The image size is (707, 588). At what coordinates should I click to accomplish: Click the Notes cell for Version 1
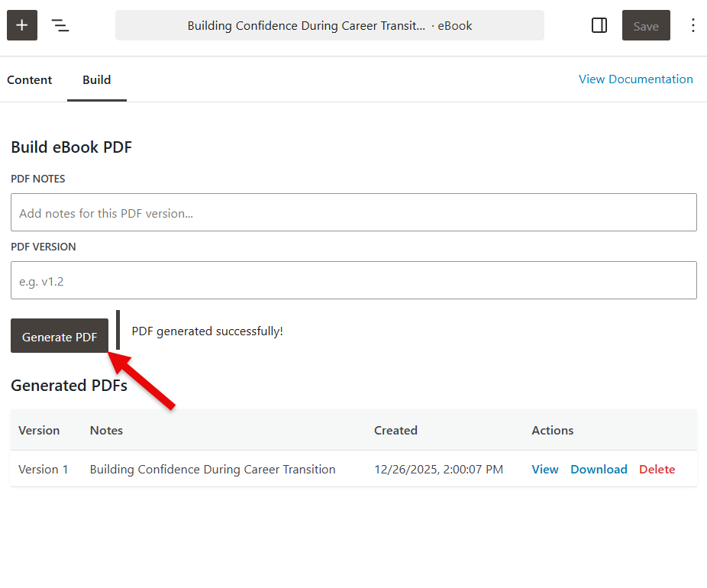point(212,469)
